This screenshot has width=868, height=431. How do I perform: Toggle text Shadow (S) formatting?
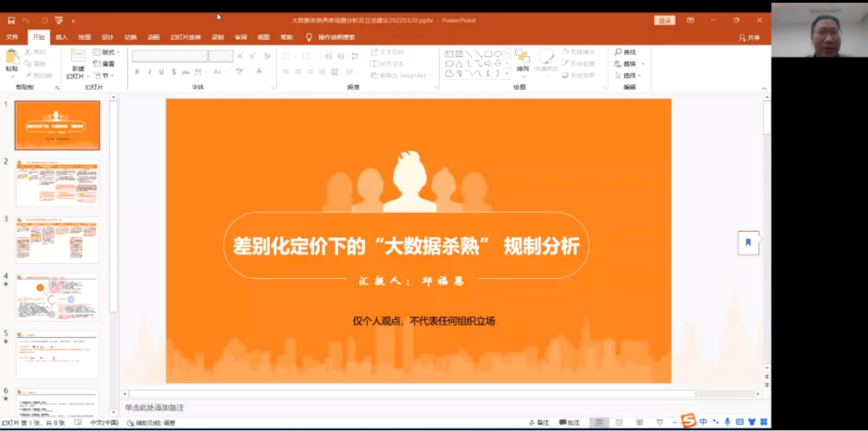173,71
